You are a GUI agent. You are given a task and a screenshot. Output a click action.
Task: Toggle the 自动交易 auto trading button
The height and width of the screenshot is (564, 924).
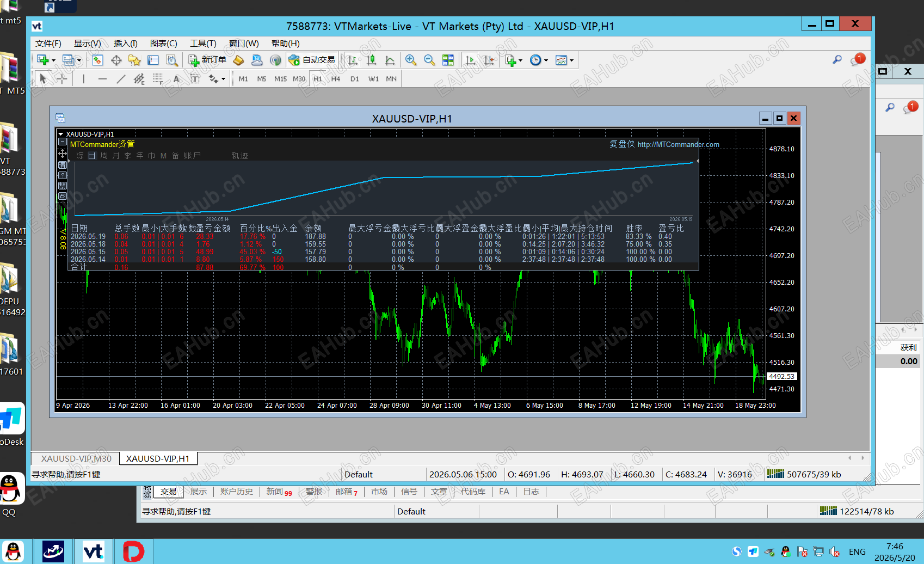click(x=312, y=60)
